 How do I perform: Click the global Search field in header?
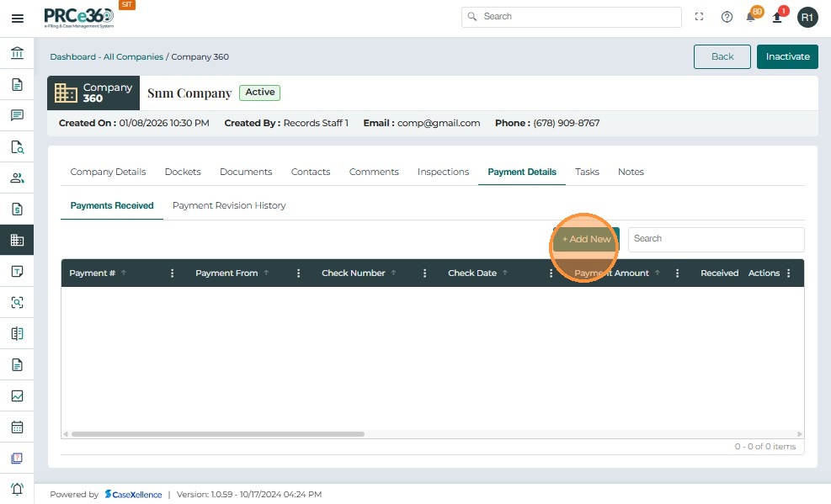[x=572, y=17]
